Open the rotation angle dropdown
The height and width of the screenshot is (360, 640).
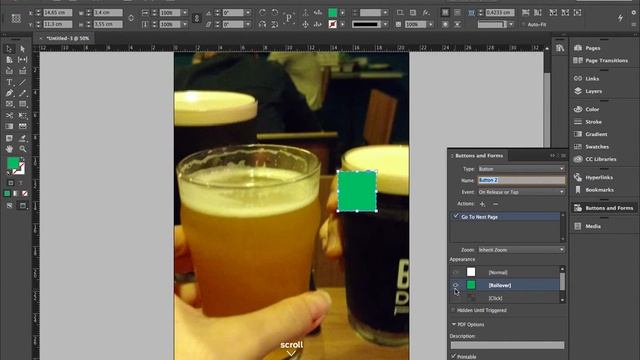point(248,13)
